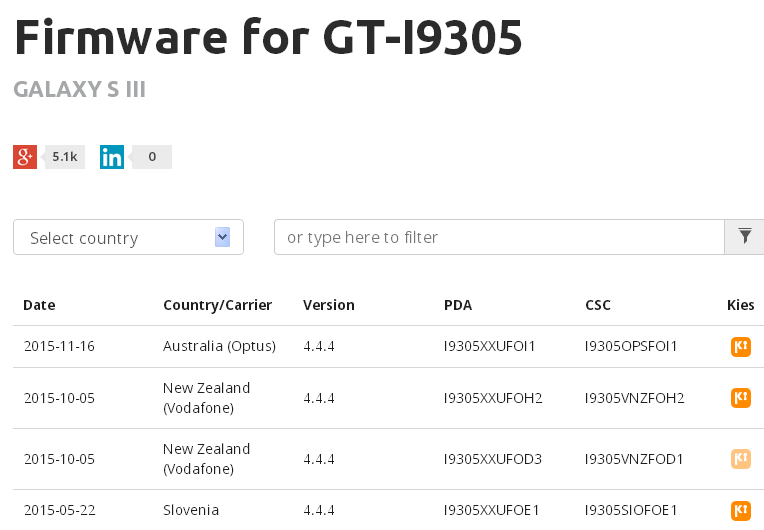The height and width of the screenshot is (530, 764).
Task: Click the LinkedIn 0 share count
Action: pyautogui.click(x=152, y=157)
